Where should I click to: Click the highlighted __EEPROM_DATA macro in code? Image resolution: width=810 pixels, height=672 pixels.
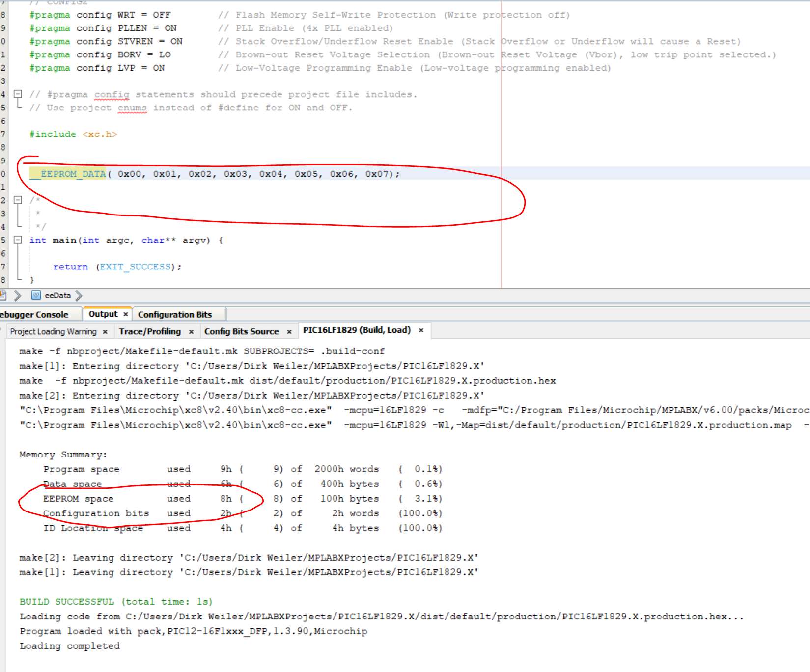pos(69,174)
